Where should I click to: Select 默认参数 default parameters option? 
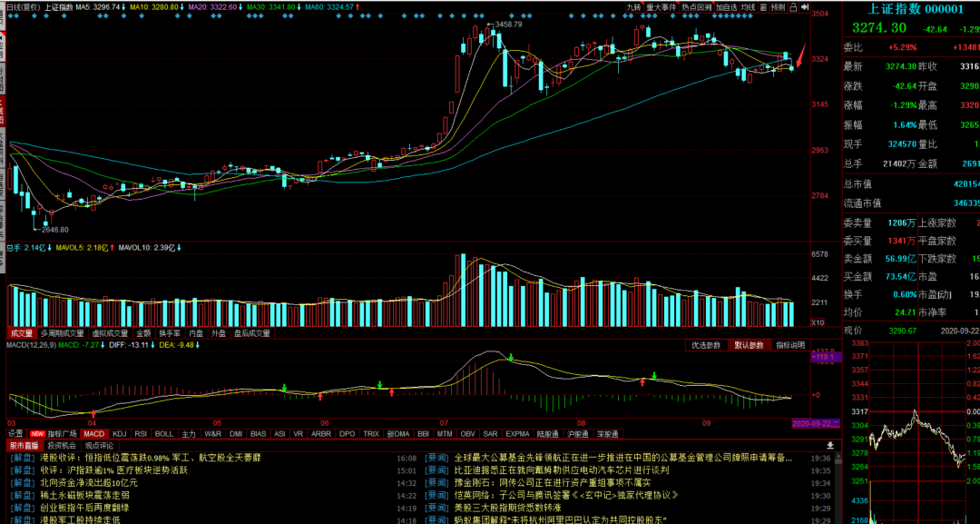[x=748, y=345]
